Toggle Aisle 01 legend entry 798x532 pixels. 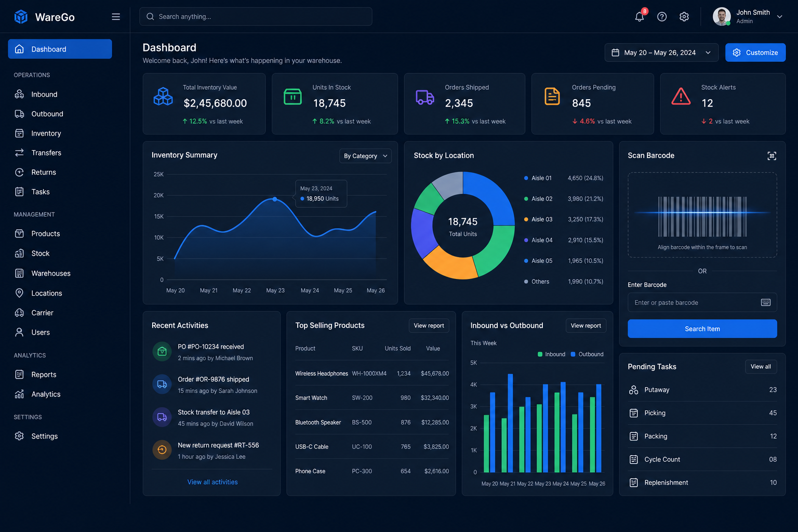pyautogui.click(x=538, y=178)
